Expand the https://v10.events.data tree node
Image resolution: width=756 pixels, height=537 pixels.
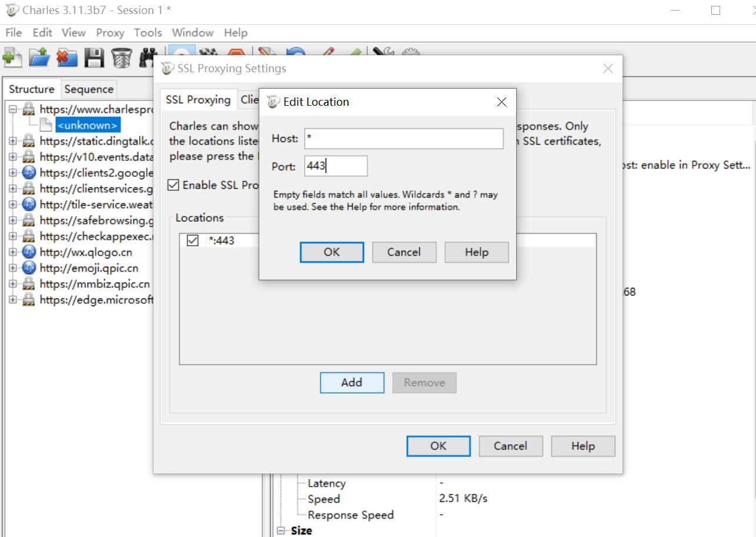pos(13,157)
